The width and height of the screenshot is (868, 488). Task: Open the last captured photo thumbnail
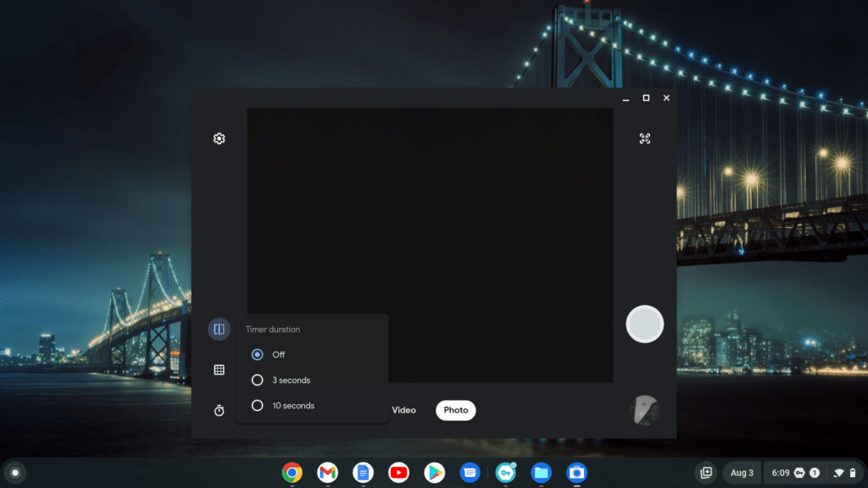pyautogui.click(x=644, y=410)
